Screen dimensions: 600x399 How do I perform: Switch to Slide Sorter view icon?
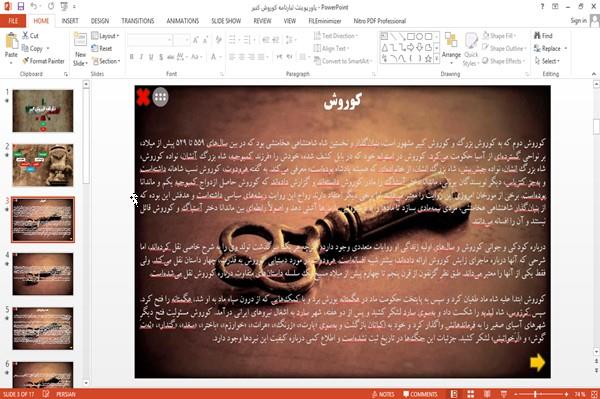point(471,394)
